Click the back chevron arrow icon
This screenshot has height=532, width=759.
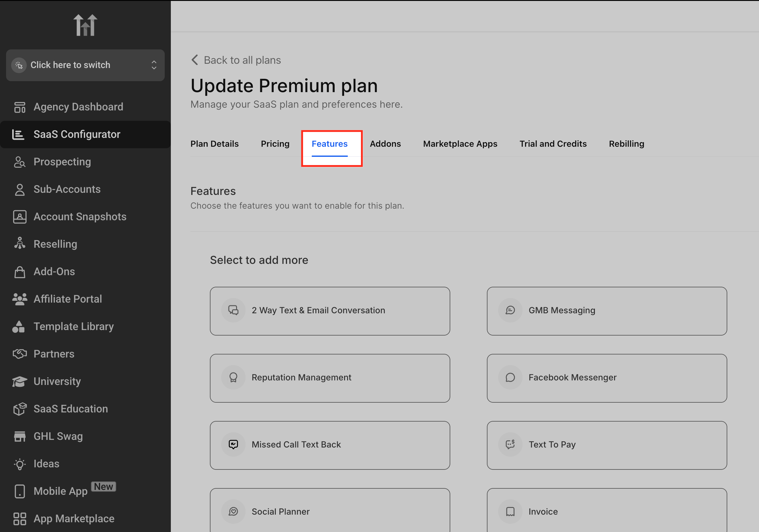click(x=195, y=60)
